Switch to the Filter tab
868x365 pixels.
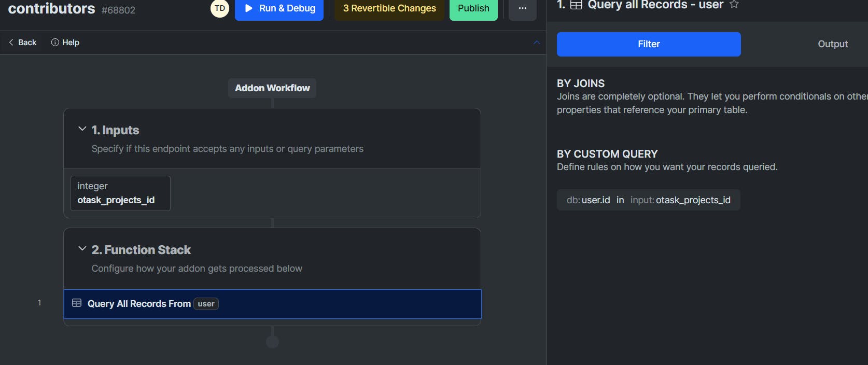pos(649,44)
